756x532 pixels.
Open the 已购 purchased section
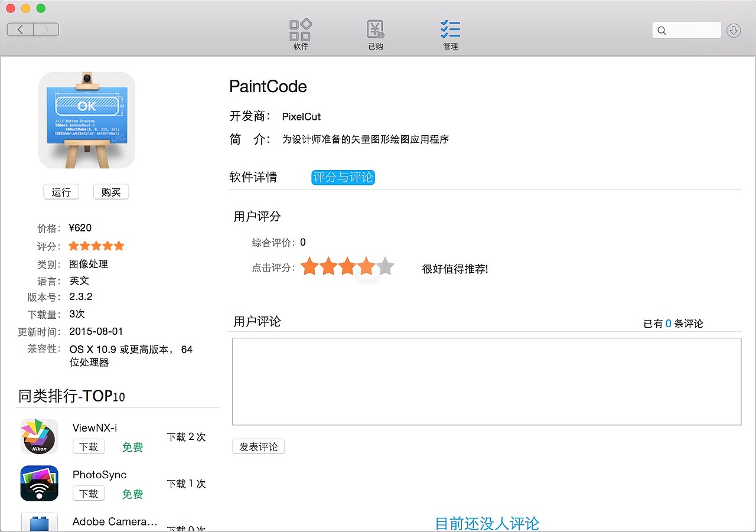pyautogui.click(x=376, y=34)
